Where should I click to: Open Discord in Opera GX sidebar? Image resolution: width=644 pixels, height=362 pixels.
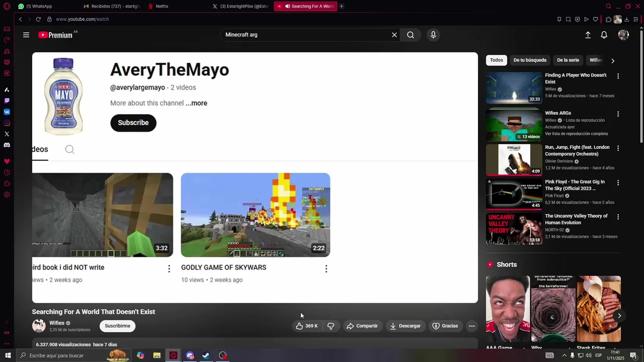point(7,145)
